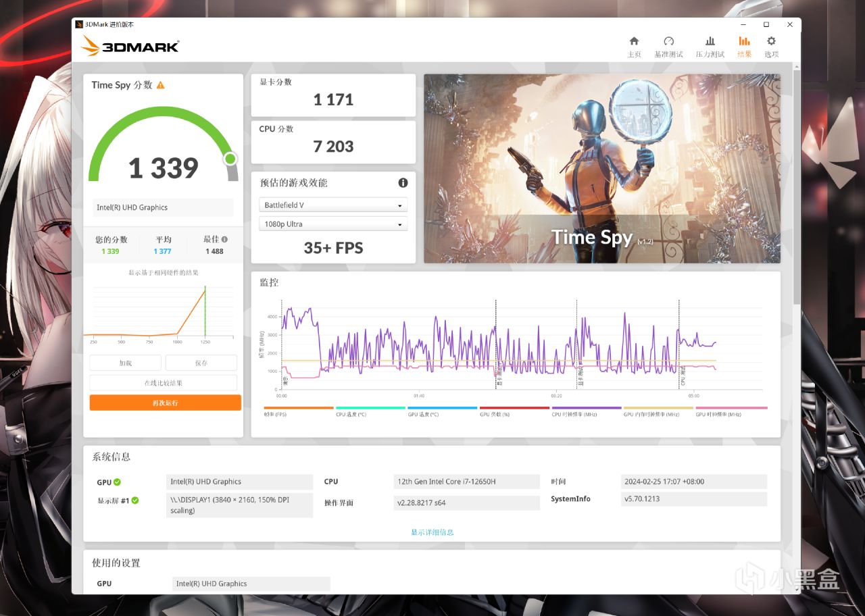Click the orange 再次运行 button
This screenshot has width=865, height=616.
coord(165,403)
